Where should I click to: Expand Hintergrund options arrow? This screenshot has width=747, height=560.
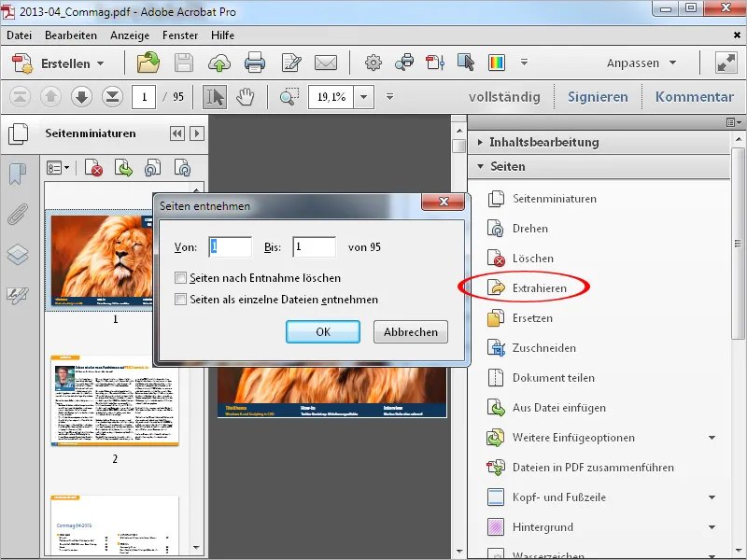coord(712,527)
